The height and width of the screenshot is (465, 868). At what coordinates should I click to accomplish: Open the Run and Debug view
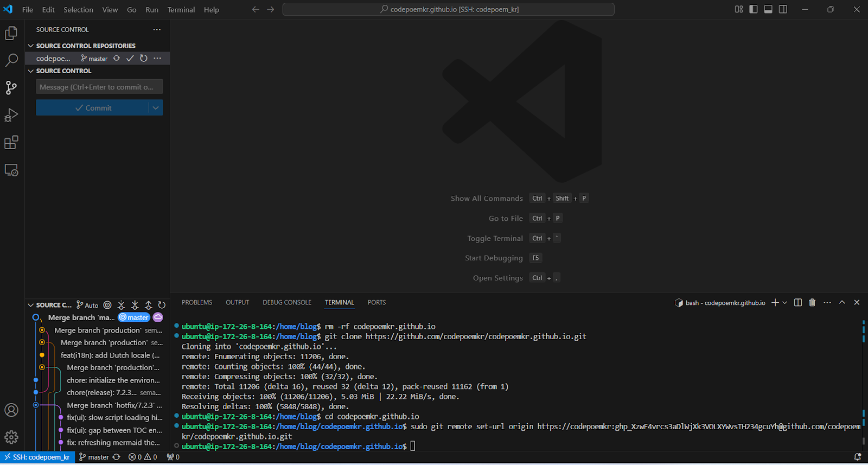click(x=11, y=115)
